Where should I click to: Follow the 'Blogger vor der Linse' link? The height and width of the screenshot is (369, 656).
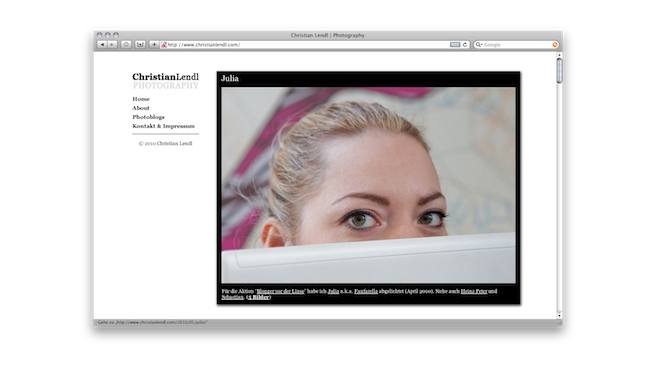[x=280, y=291]
